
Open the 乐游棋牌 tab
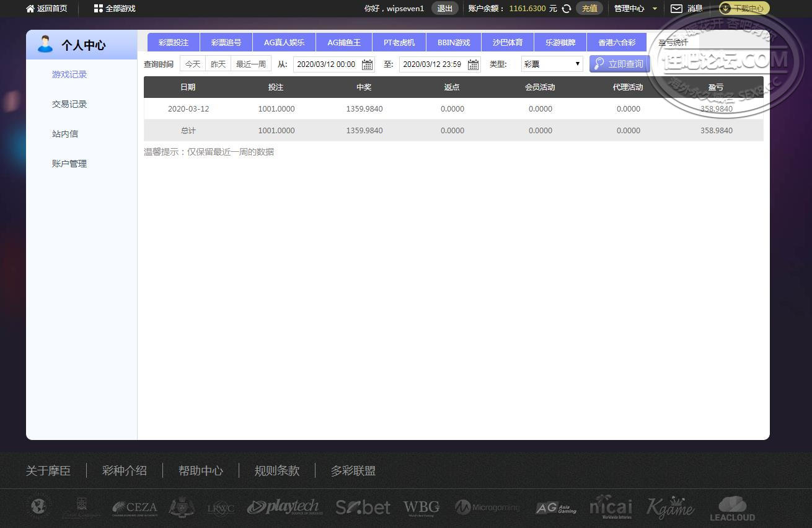560,43
